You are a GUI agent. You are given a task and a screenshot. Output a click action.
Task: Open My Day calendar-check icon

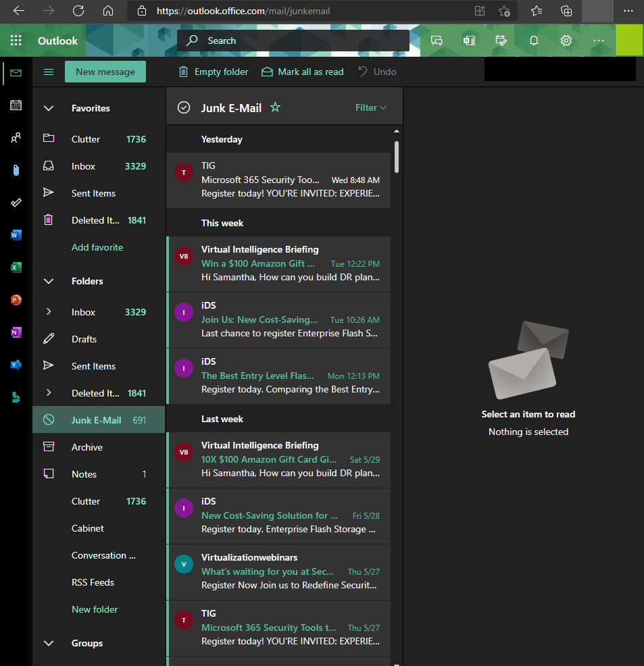[501, 41]
